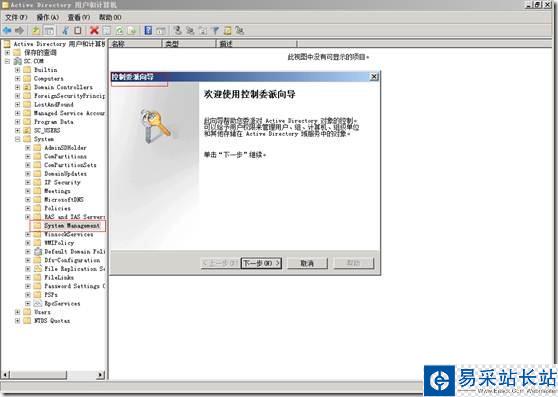The image size is (558, 397).
Task: Select the WinsockServices tree item
Action: point(69,234)
